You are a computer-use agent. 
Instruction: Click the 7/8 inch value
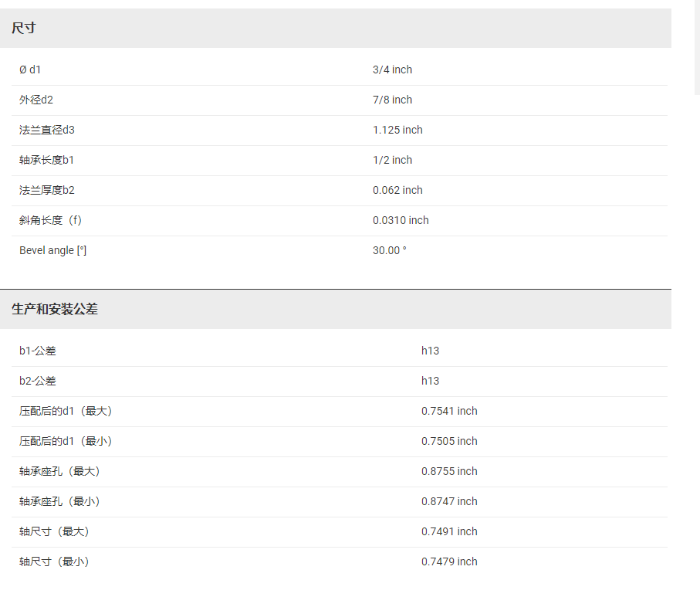[392, 100]
